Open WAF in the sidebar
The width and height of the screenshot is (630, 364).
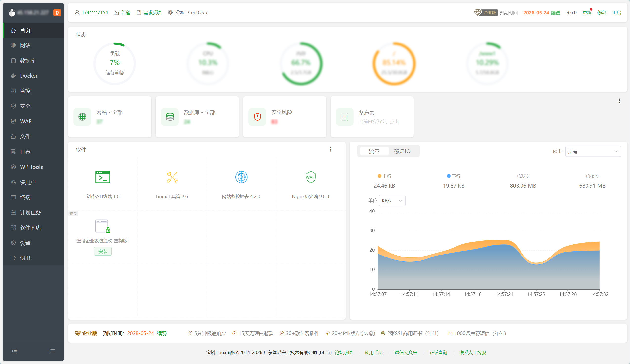[x=34, y=122]
